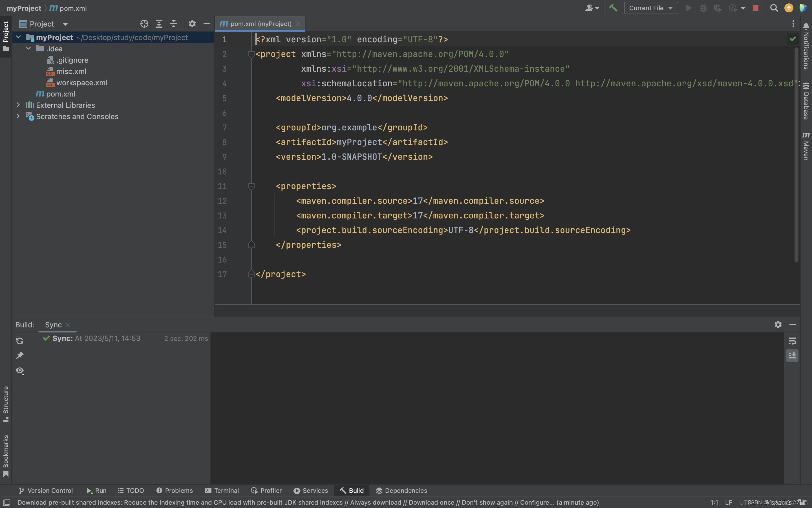The height and width of the screenshot is (508, 812).
Task: Click the Restart sync icon in Build panel
Action: (20, 341)
